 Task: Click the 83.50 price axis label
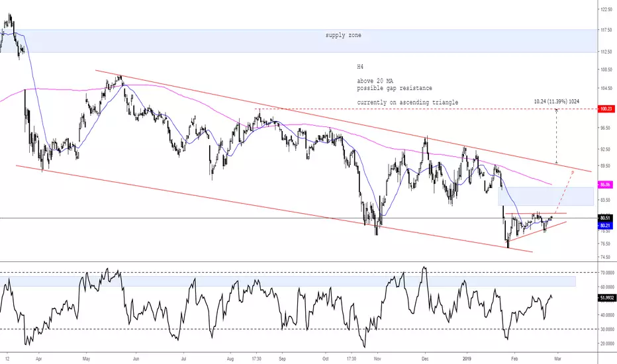(x=606, y=201)
